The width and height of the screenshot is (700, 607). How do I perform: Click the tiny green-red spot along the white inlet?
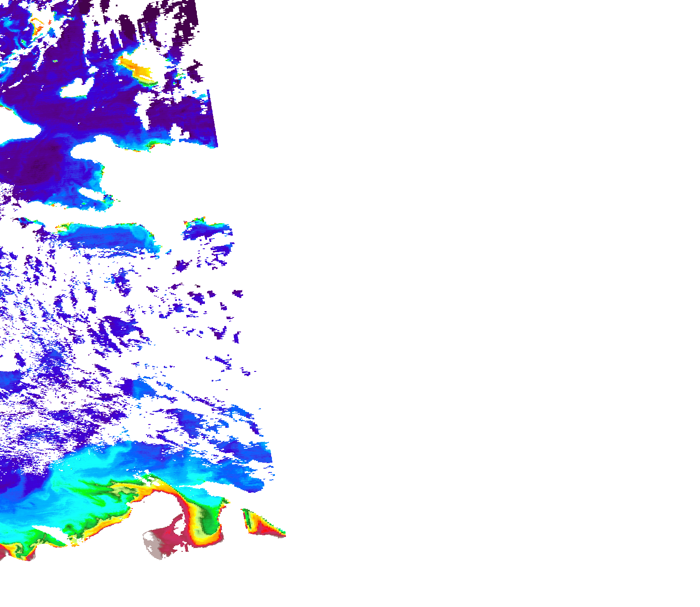[150, 146]
